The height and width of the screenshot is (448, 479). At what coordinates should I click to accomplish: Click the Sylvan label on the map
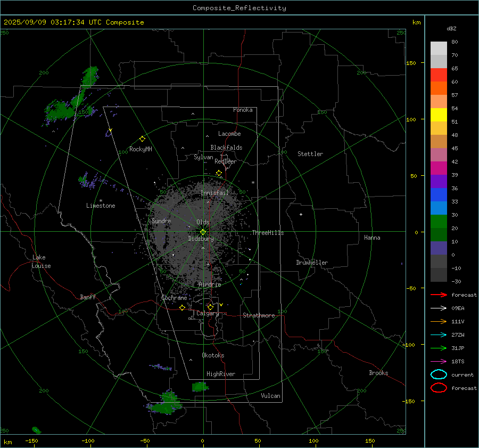203,157
